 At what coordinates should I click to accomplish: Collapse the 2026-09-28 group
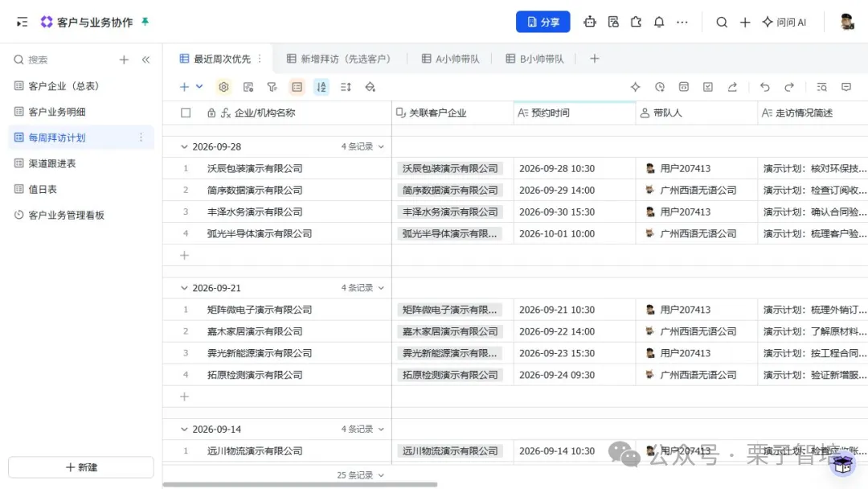coord(184,146)
